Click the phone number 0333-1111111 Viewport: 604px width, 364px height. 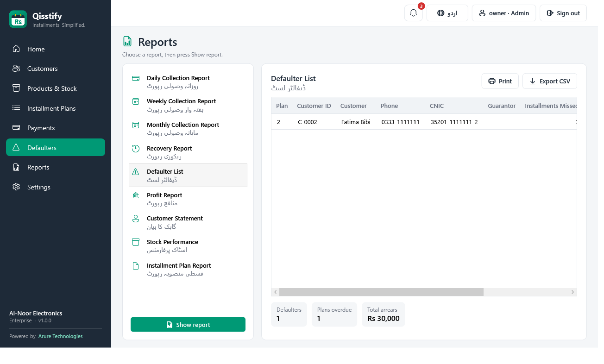click(401, 122)
